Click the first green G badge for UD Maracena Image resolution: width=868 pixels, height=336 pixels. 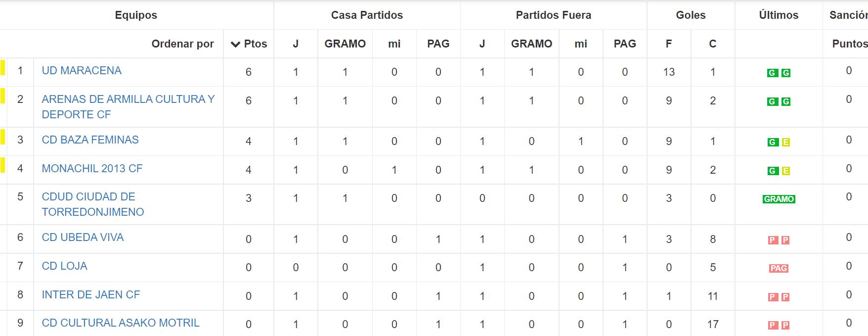772,73
